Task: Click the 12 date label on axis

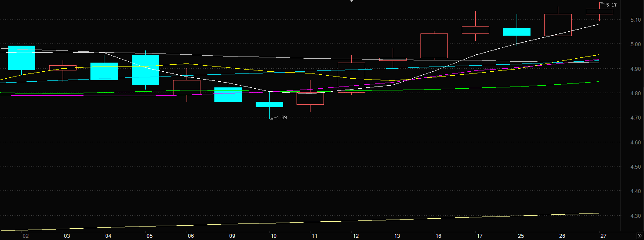Action: click(x=356, y=236)
